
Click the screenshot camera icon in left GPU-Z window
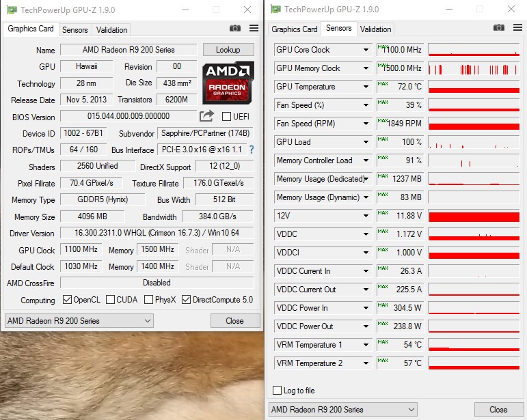(x=235, y=28)
